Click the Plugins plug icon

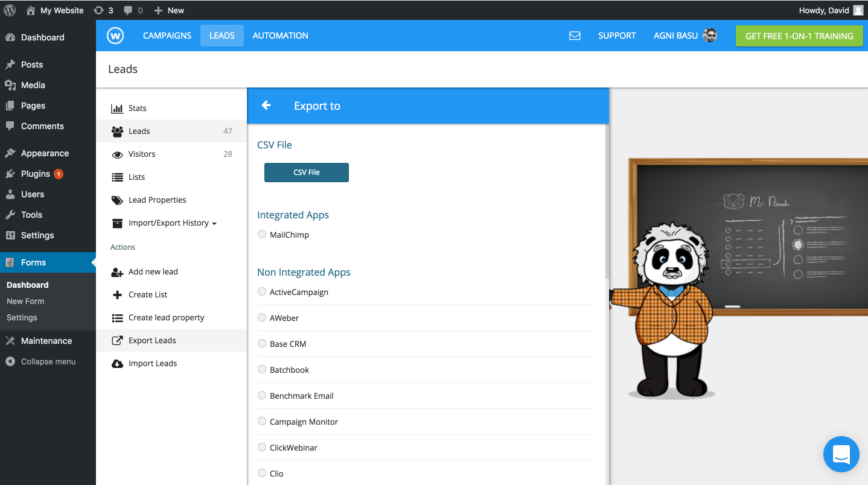(x=10, y=174)
